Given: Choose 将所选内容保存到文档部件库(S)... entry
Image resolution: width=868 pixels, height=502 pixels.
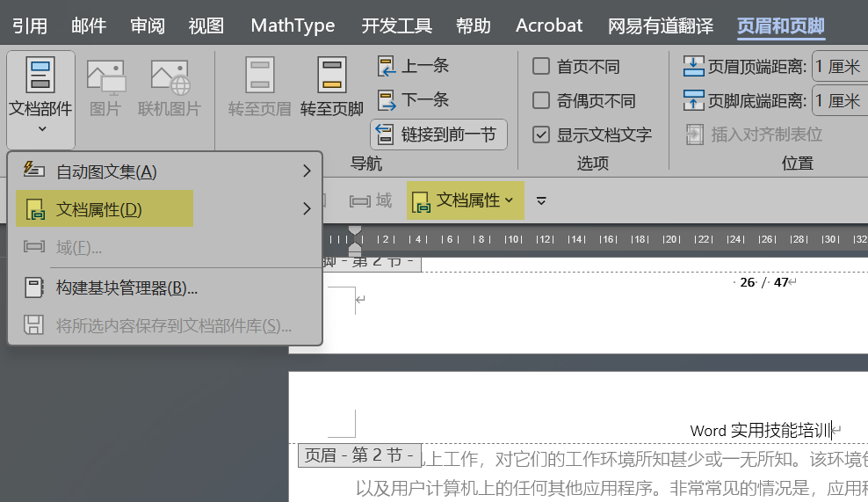Looking at the screenshot, I should (165, 325).
